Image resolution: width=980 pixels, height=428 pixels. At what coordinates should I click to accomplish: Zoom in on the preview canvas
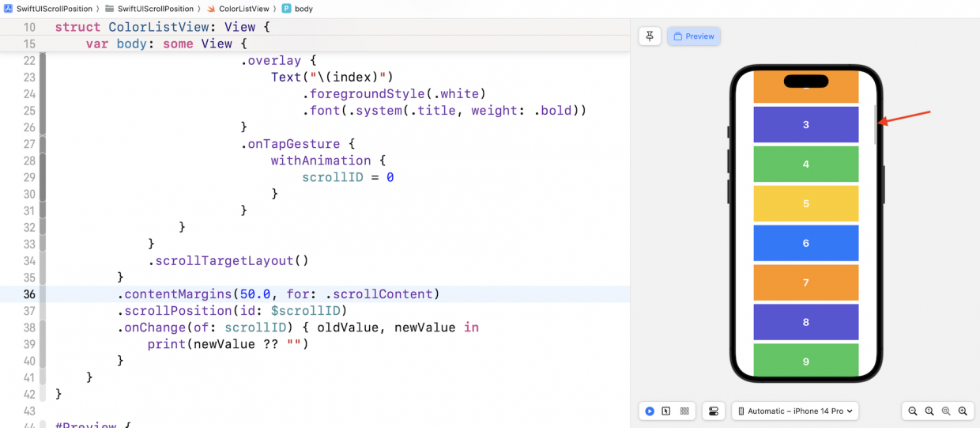coord(963,411)
